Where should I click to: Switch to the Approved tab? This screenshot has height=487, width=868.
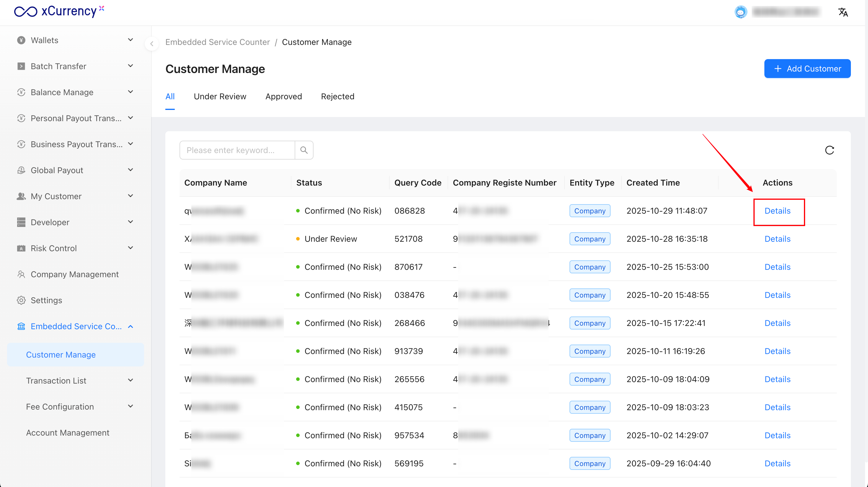tap(283, 96)
